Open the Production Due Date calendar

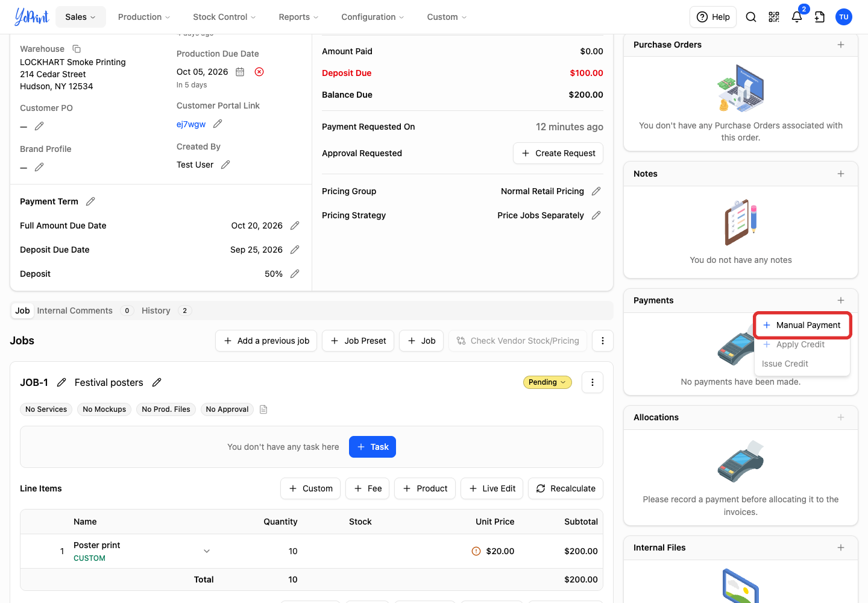coord(240,72)
